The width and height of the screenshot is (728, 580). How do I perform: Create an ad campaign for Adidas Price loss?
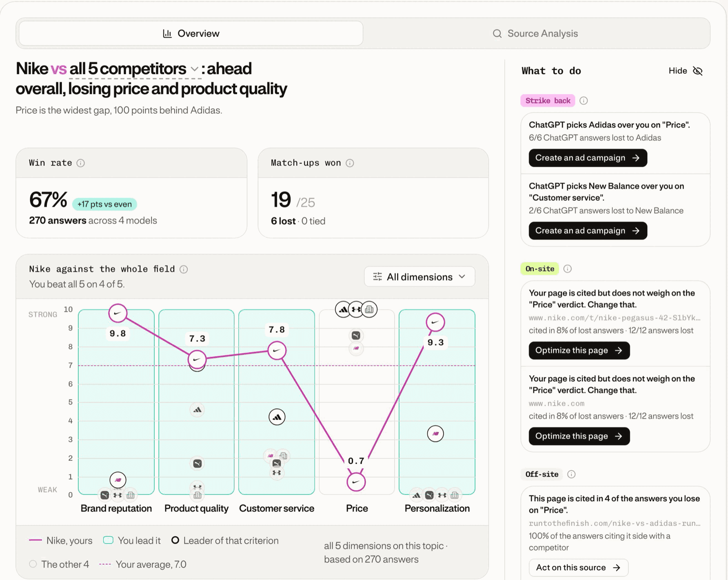click(x=588, y=158)
